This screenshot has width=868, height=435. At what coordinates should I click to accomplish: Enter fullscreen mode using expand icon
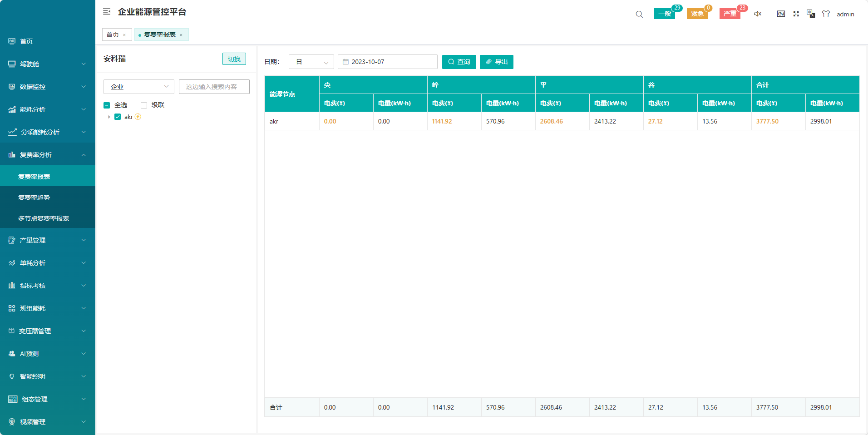click(796, 14)
